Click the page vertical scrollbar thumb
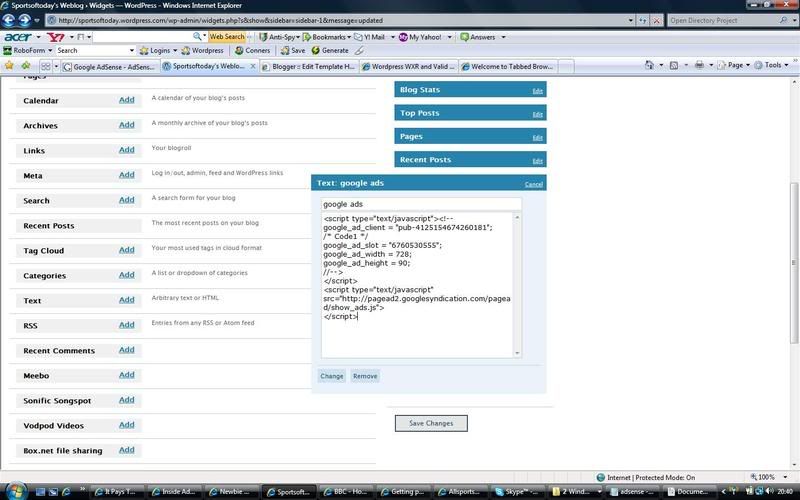 coord(794,263)
